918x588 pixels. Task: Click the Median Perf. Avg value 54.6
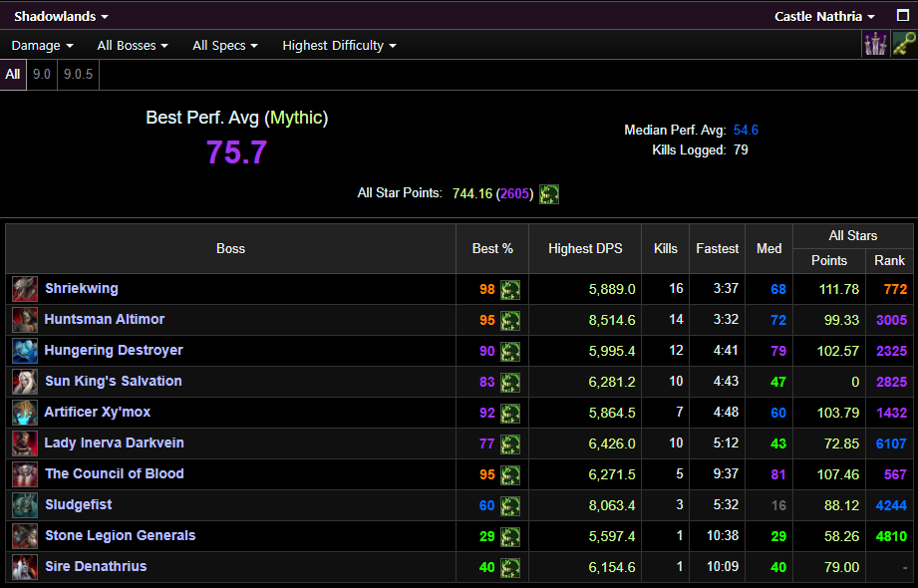coord(746,130)
